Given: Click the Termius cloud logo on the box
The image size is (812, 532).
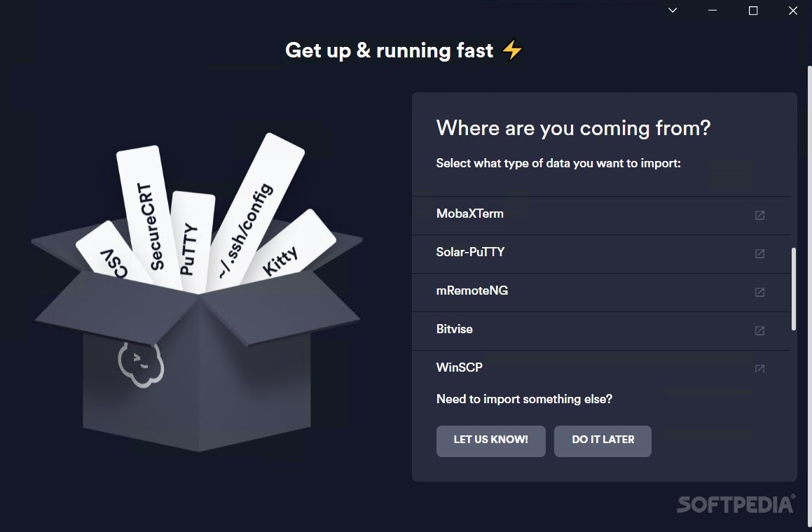Looking at the screenshot, I should tap(141, 364).
